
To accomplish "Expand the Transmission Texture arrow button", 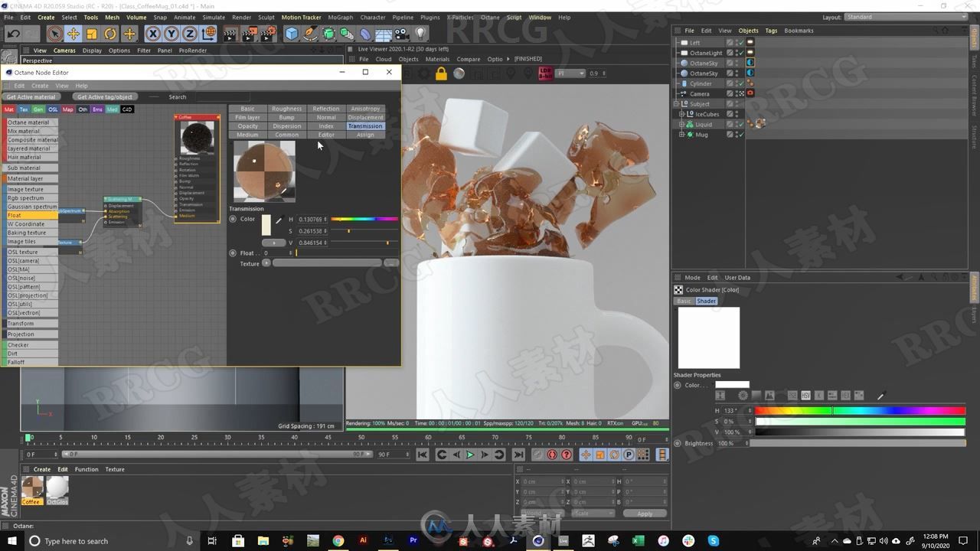I will (x=266, y=263).
